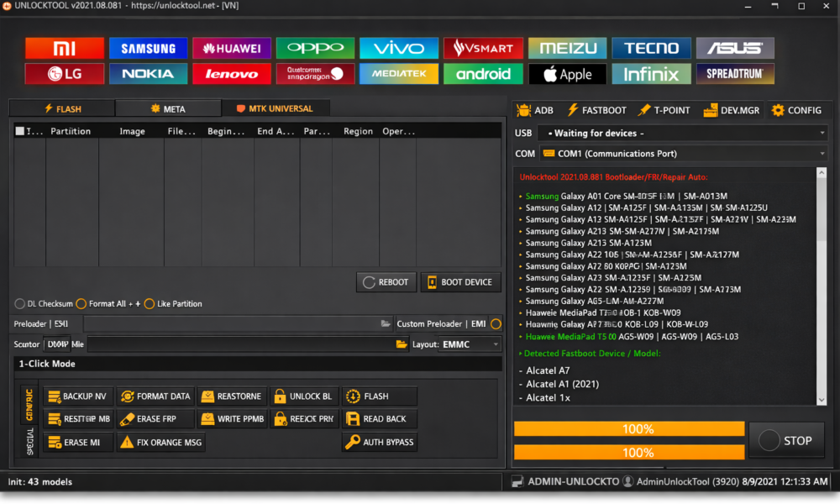This screenshot has width=840, height=504.
Task: Open the COM1 Communications Port dropdown
Action: 682,154
